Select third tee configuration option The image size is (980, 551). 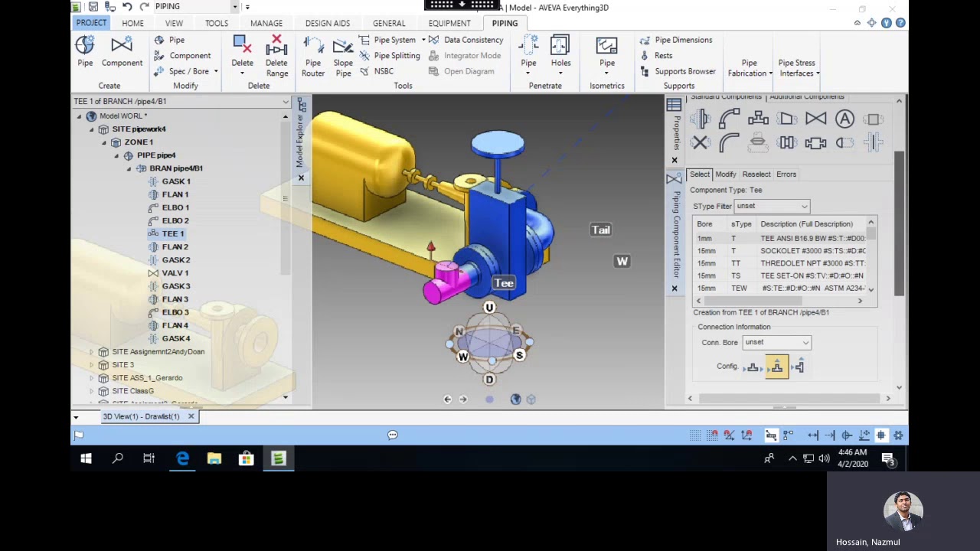[x=799, y=367]
